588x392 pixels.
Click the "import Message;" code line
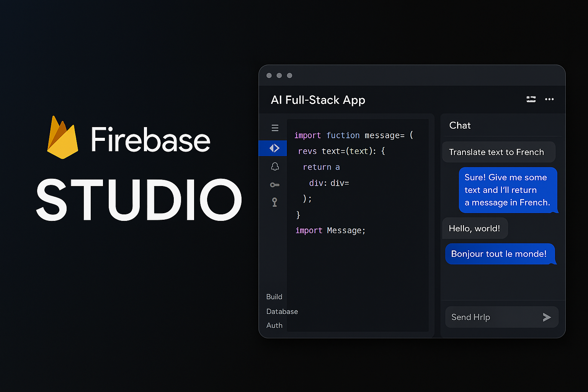[x=330, y=230]
